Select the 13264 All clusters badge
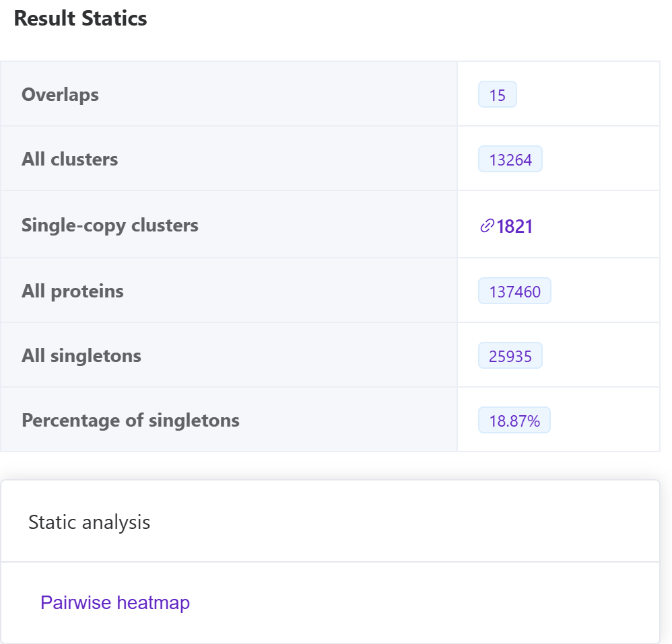This screenshot has height=644, width=672. (x=510, y=159)
